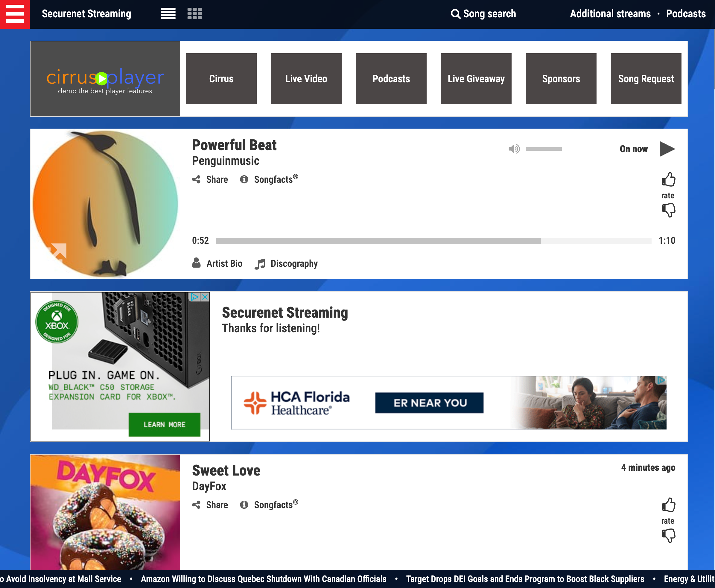Adjust the volume slider
This screenshot has width=715, height=588.
click(544, 148)
